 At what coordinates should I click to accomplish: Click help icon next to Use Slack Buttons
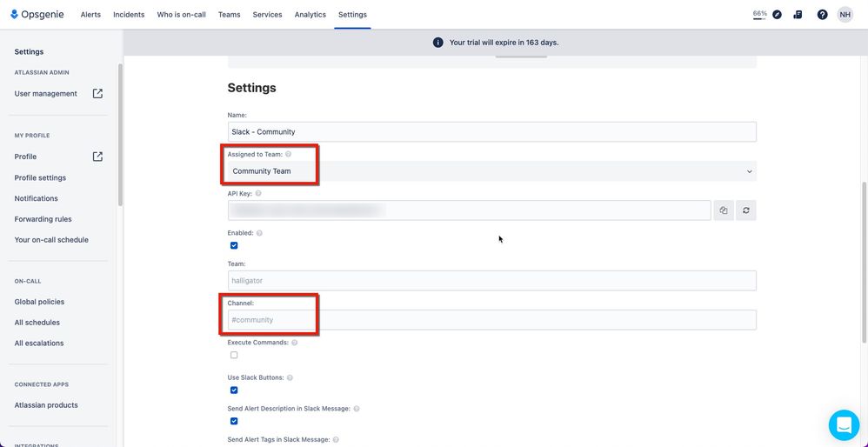click(290, 377)
